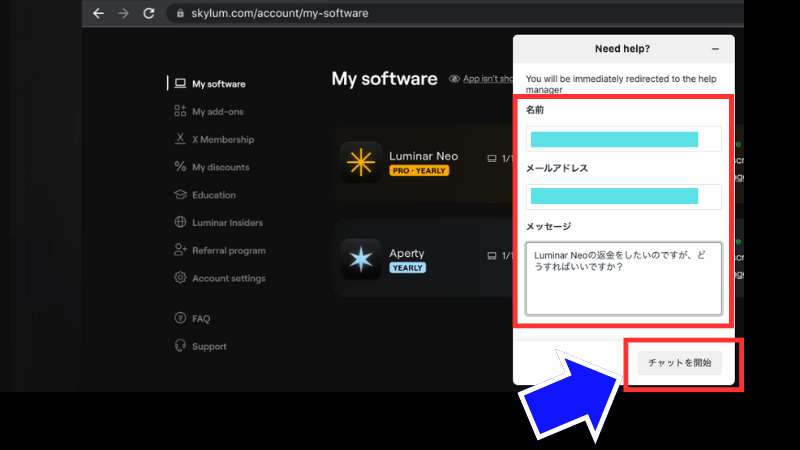The width and height of the screenshot is (800, 450).
Task: Click the browser forward arrow
Action: [x=123, y=13]
